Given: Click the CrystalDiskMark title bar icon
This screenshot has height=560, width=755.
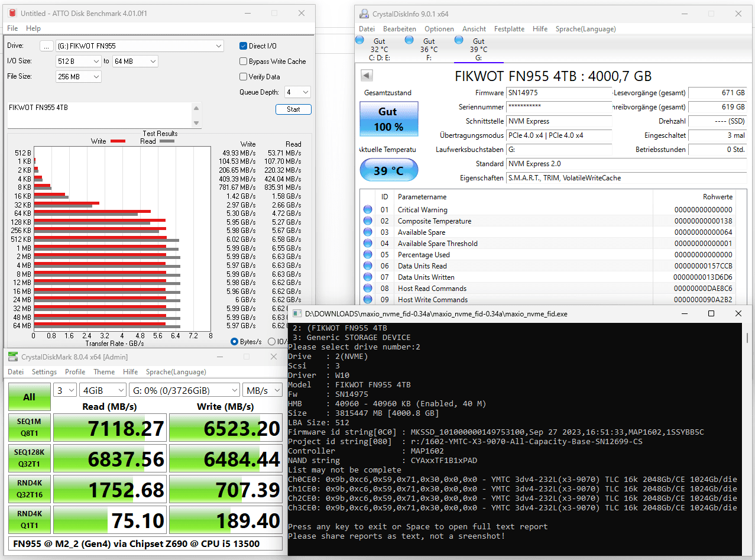Looking at the screenshot, I should point(12,357).
